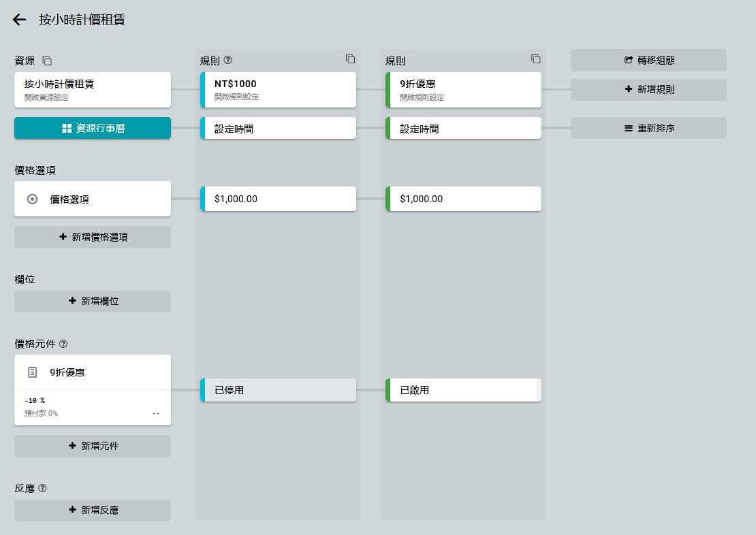Click help icon next to 價格元件
The image size is (756, 535).
click(x=63, y=343)
